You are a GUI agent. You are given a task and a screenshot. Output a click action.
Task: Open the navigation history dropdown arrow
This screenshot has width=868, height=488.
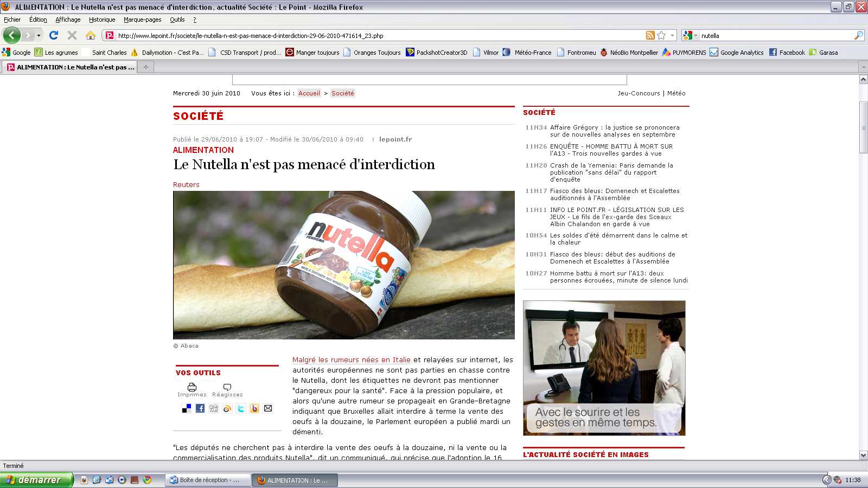point(39,35)
